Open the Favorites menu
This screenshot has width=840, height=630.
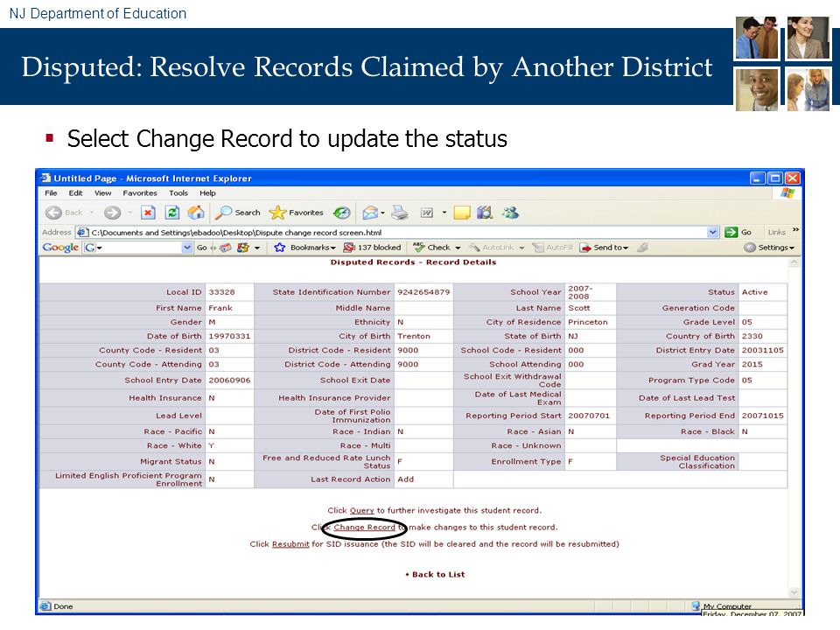140,192
